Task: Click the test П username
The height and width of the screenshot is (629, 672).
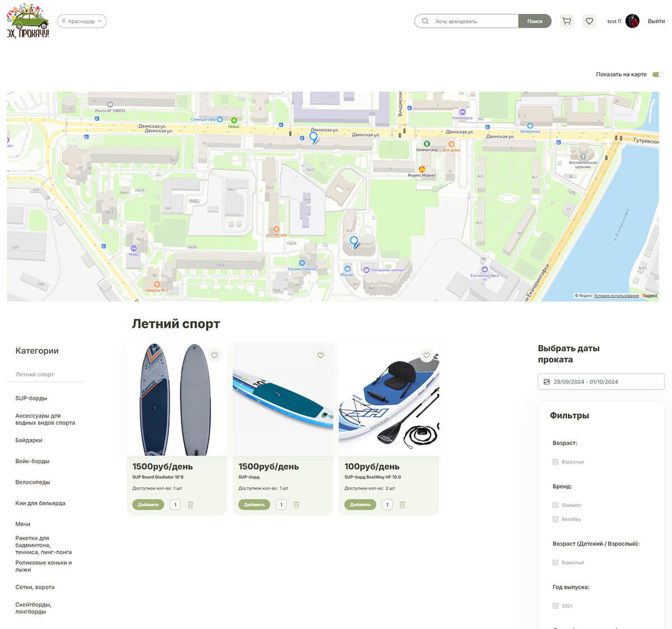Action: coord(614,21)
